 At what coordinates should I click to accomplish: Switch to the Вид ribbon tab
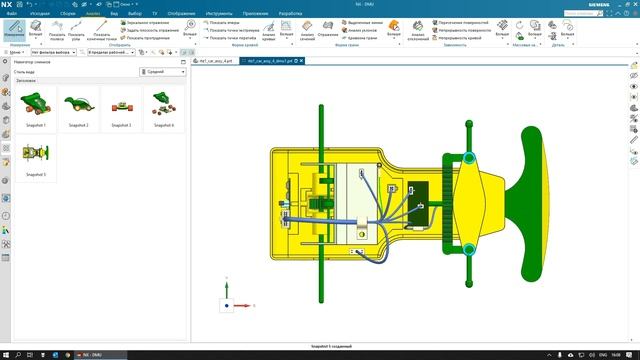pyautogui.click(x=114, y=13)
